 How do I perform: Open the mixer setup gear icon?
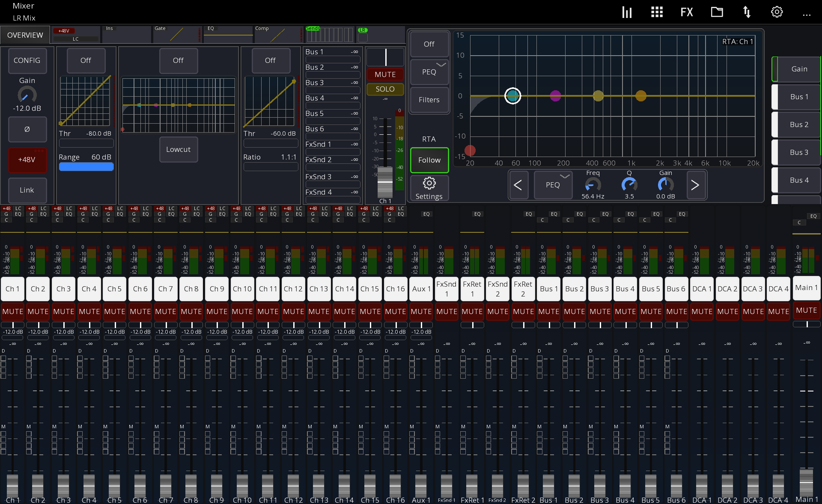click(777, 12)
